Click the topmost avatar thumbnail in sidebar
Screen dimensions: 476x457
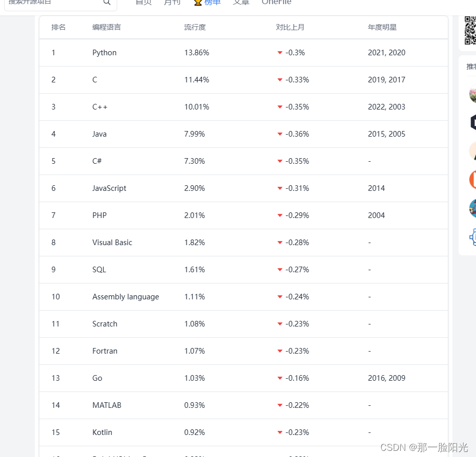pyautogui.click(x=472, y=94)
